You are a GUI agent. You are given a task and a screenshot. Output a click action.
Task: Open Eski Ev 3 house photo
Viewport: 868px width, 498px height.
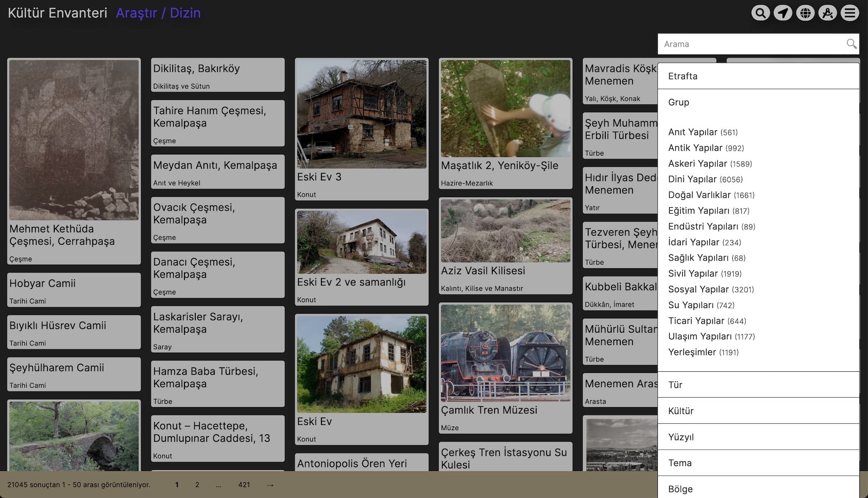(x=362, y=114)
